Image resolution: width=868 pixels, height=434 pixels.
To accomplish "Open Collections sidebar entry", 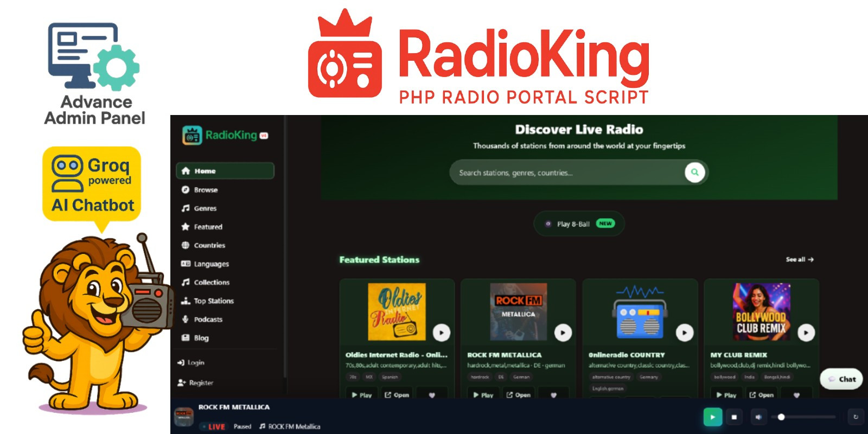I will pos(206,282).
